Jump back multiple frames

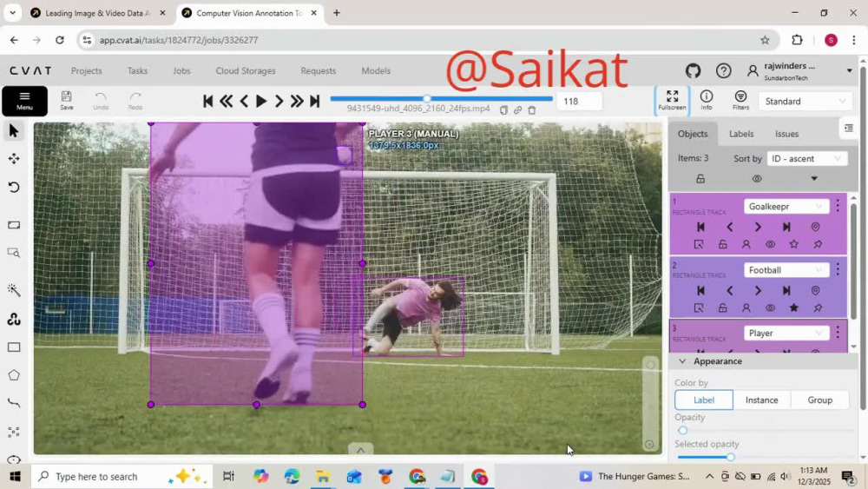pos(226,101)
